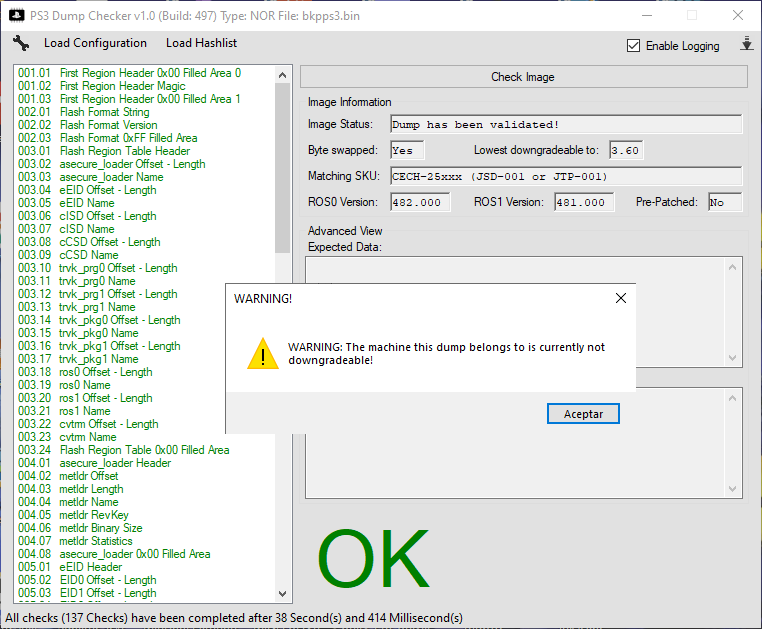Screen dimensions: 762x629
Task: Select '005.02 EID0 Offset - Length' row
Action: [87, 580]
